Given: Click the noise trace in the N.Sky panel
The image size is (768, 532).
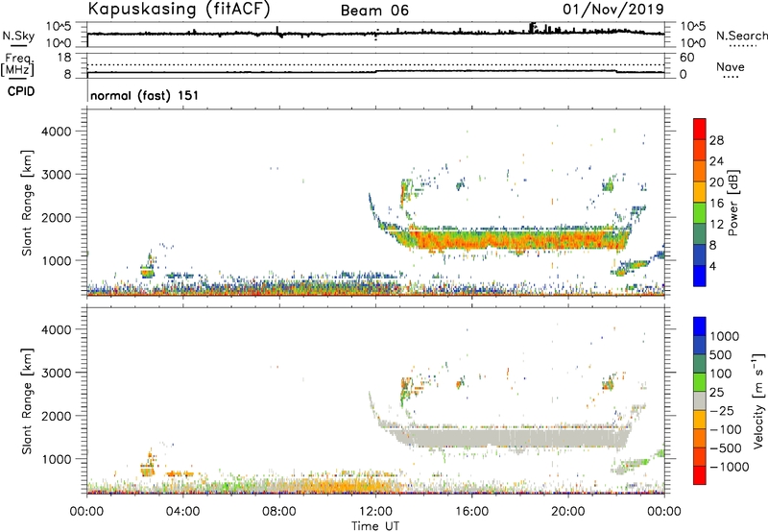Looking at the screenshot, I should click(x=375, y=34).
